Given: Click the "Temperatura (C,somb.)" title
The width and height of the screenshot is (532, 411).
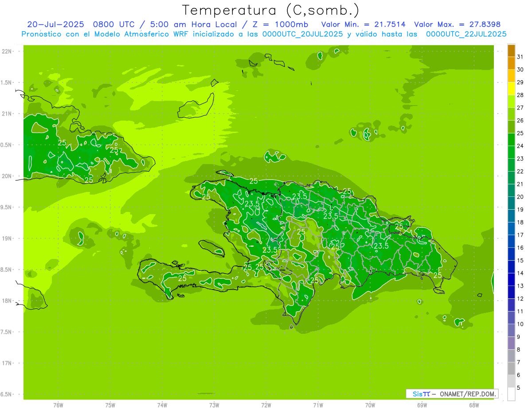Looking at the screenshot, I should [271, 10].
